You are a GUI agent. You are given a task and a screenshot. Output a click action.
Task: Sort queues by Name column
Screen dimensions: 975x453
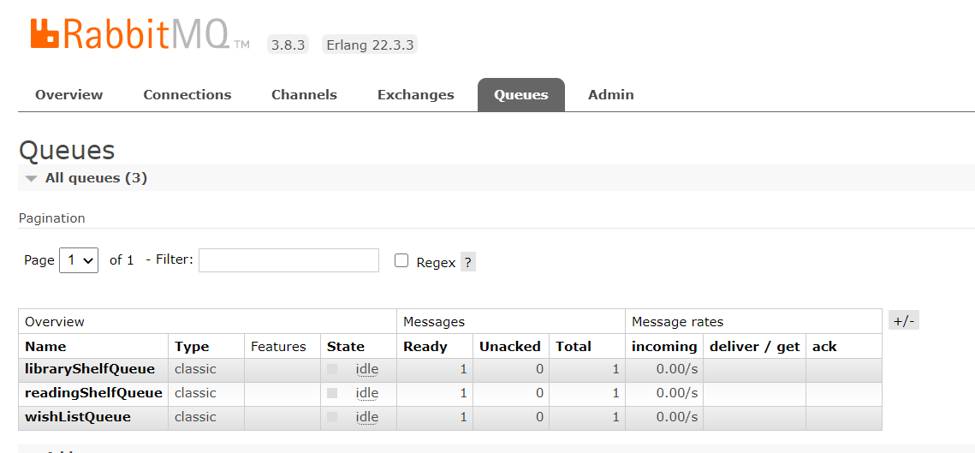coord(45,347)
